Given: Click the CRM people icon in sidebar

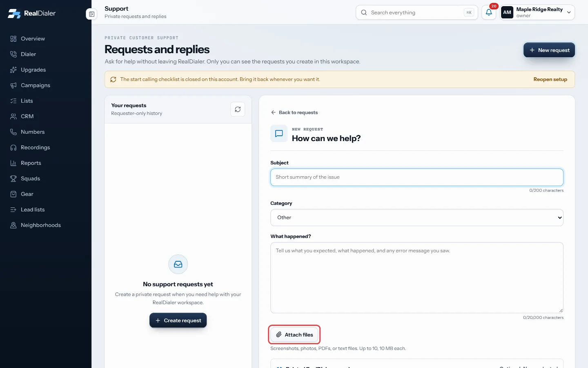Looking at the screenshot, I should 13,117.
